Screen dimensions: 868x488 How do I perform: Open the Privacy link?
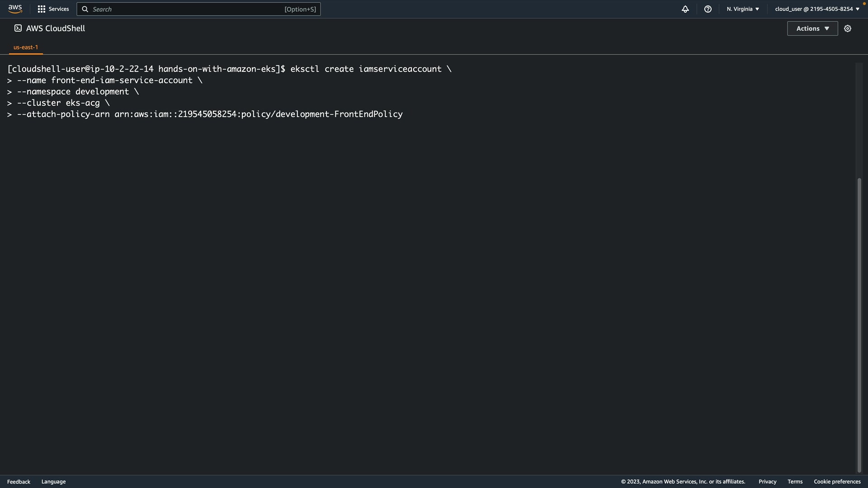(767, 482)
